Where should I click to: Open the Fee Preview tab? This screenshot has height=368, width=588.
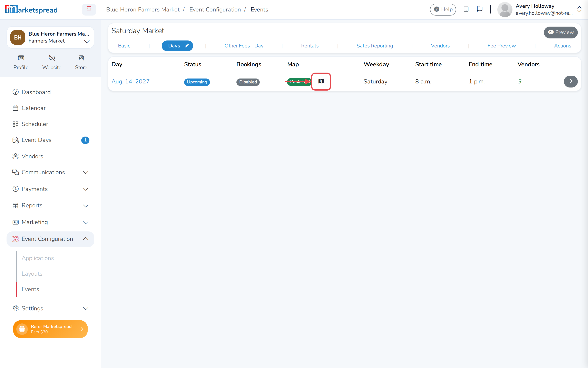pyautogui.click(x=501, y=46)
